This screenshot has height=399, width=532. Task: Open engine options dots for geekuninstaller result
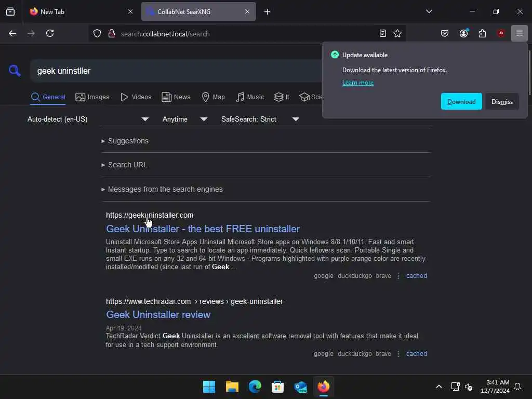click(398, 276)
